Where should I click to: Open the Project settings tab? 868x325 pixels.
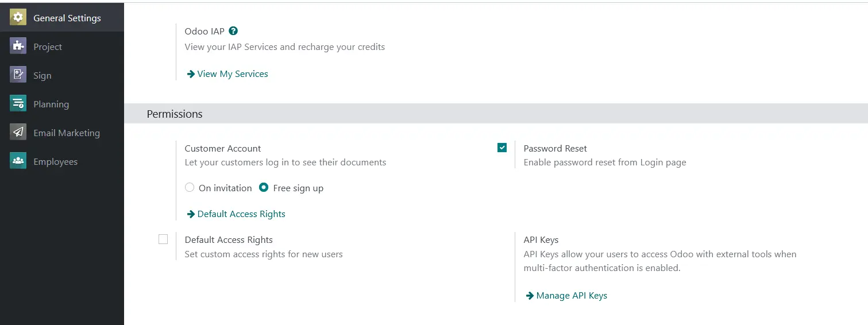62,47
